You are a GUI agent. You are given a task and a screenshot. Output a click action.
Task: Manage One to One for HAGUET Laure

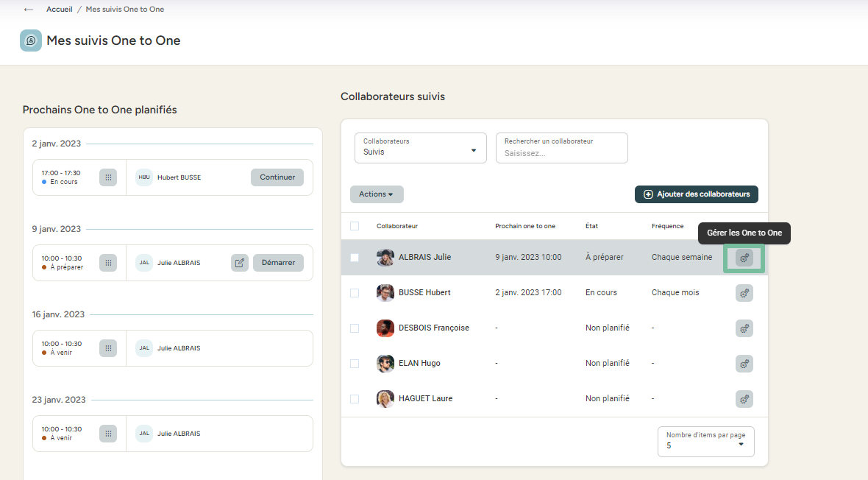[744, 399]
